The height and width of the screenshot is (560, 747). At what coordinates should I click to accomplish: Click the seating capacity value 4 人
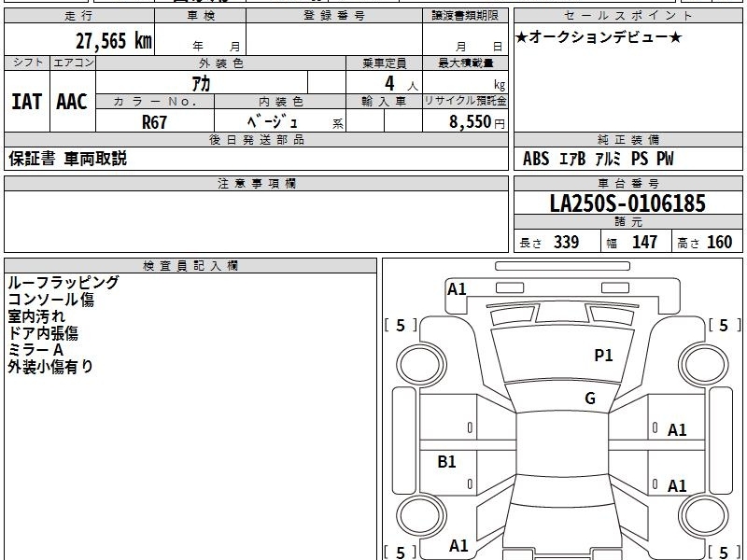coord(401,84)
